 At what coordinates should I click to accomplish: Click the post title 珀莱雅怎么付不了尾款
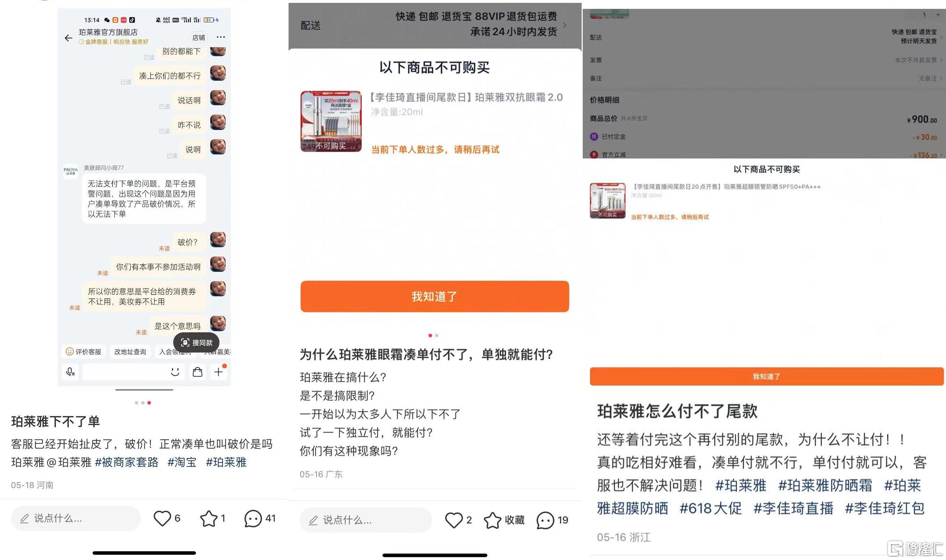coord(677,411)
